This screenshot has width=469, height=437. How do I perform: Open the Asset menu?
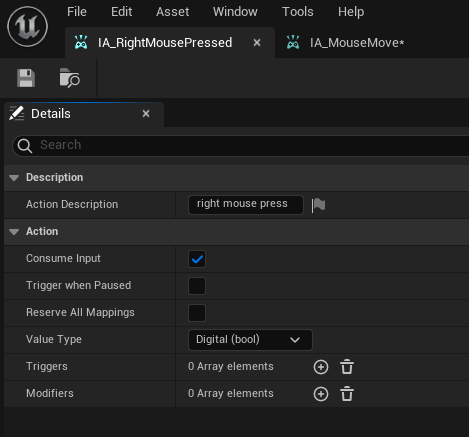tap(172, 12)
